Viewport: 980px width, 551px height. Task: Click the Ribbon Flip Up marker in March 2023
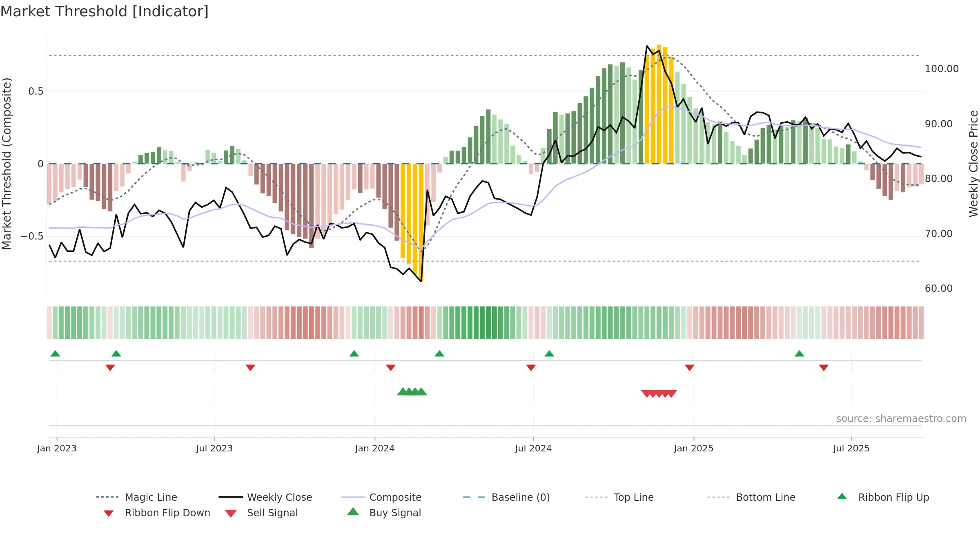pos(116,353)
